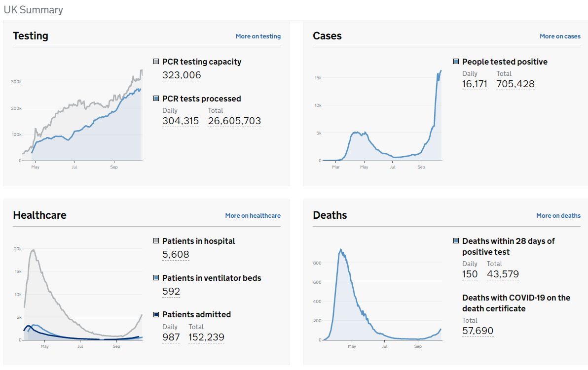This screenshot has width=588, height=370.
Task: Click the Patients admitted dark blue swatch
Action: (156, 314)
